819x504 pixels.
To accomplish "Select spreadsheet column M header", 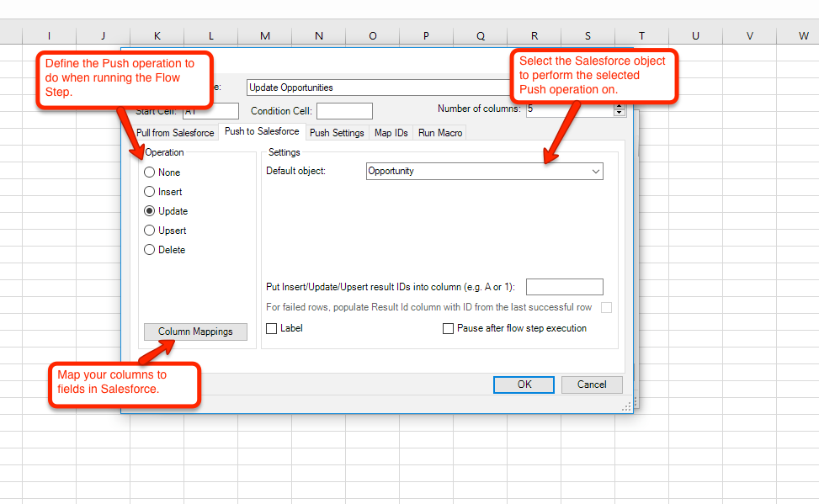I will coord(265,35).
